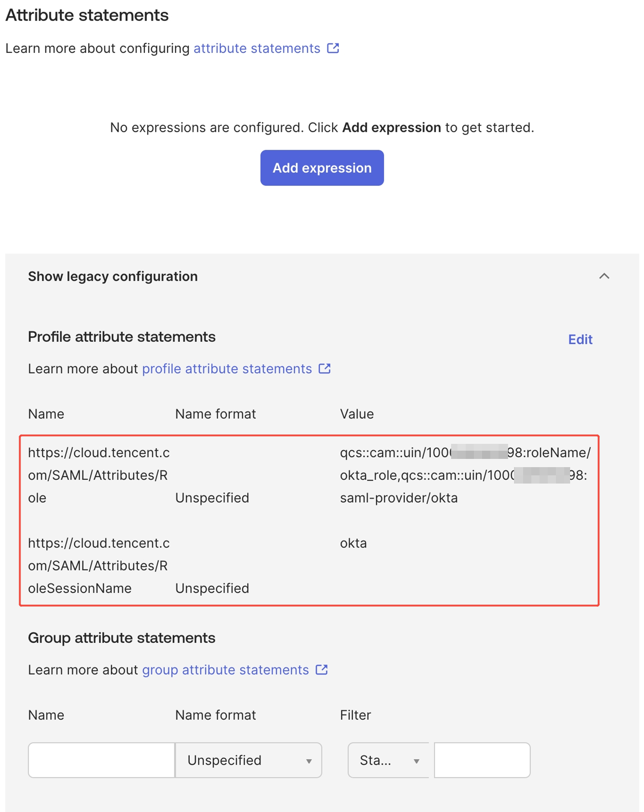Click Add expression button
The image size is (644, 812).
(322, 168)
